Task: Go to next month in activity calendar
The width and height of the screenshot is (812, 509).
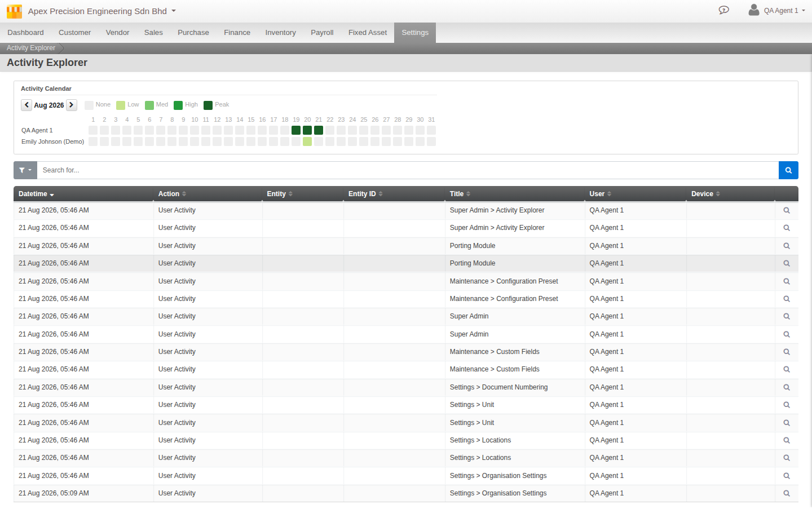Action: [72, 105]
